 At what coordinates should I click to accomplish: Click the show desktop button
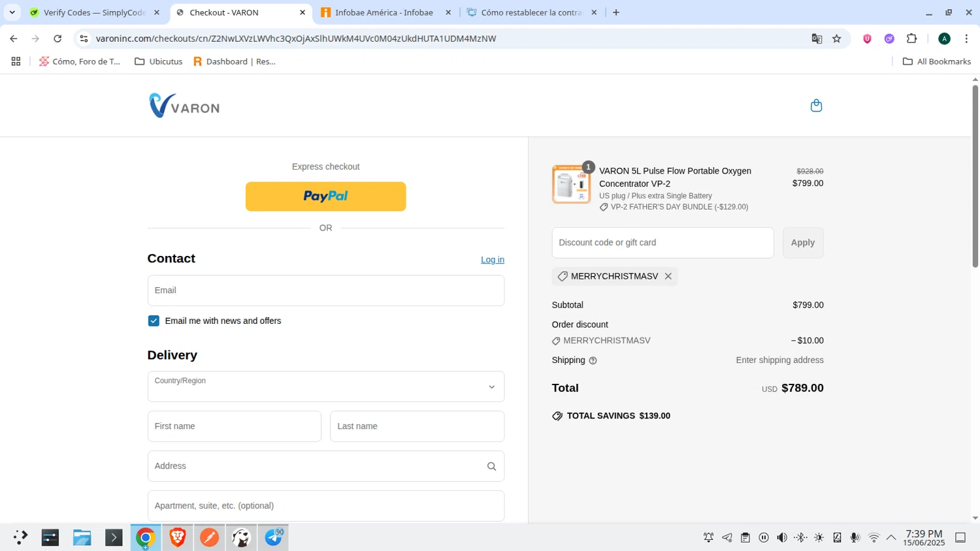click(960, 537)
